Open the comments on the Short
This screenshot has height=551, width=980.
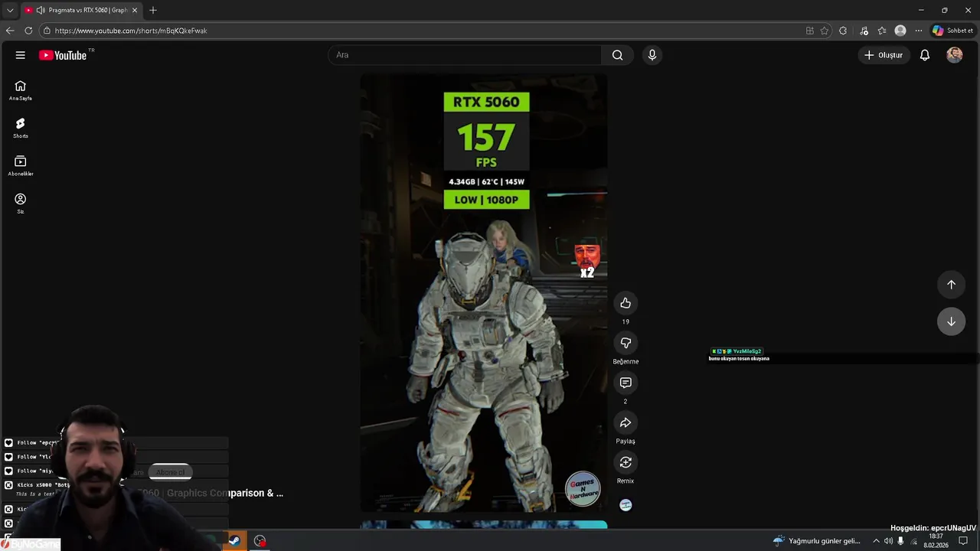(626, 383)
